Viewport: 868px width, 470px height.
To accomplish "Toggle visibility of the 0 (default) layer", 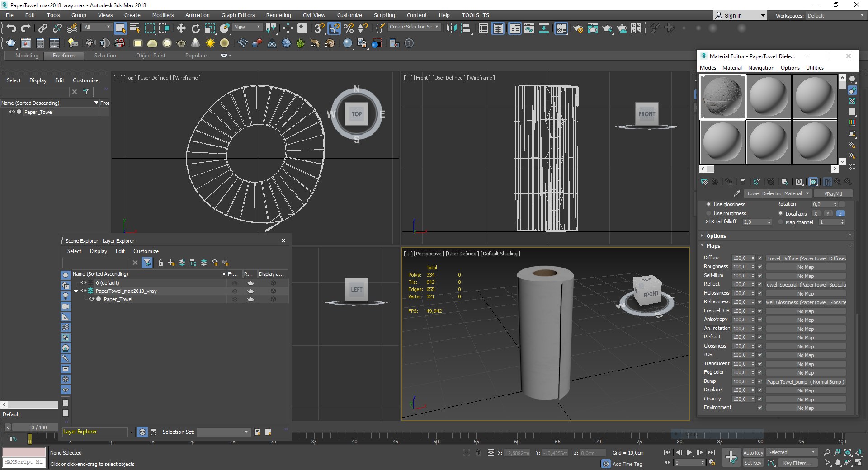I will 84,283.
